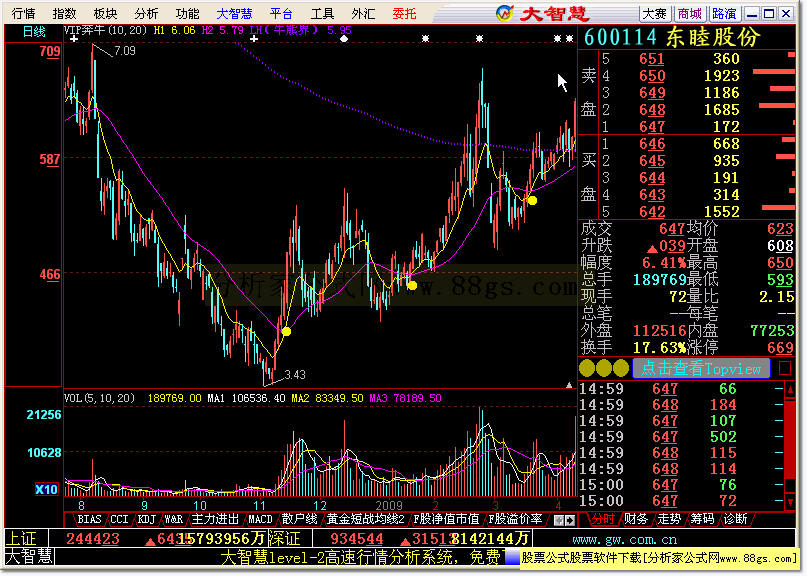Select the F股溢价率 indicator tab
Image resolution: width=807 pixels, height=576 pixels.
(515, 519)
